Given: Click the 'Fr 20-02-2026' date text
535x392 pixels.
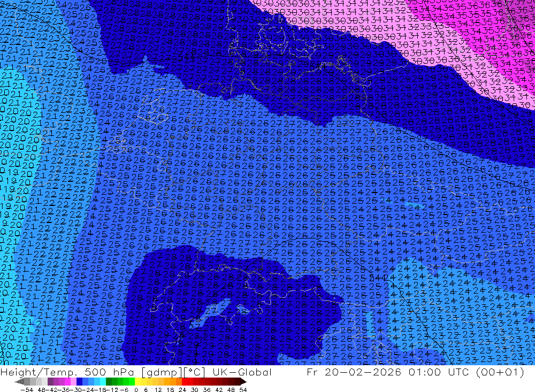Looking at the screenshot, I should [354, 372].
